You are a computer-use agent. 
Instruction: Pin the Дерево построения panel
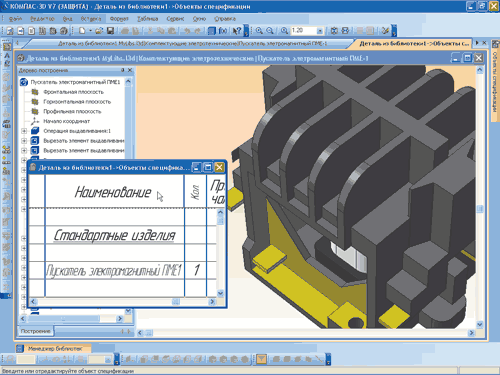pos(123,70)
